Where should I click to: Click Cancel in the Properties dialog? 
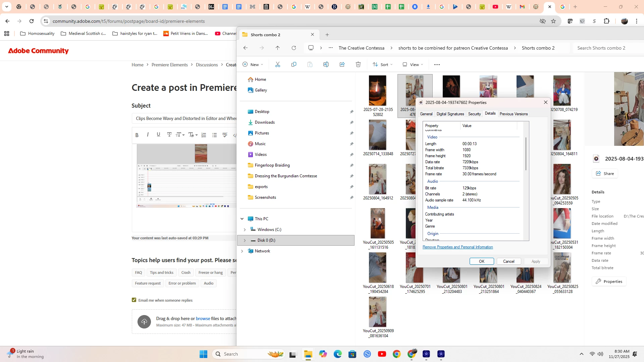pyautogui.click(x=509, y=261)
